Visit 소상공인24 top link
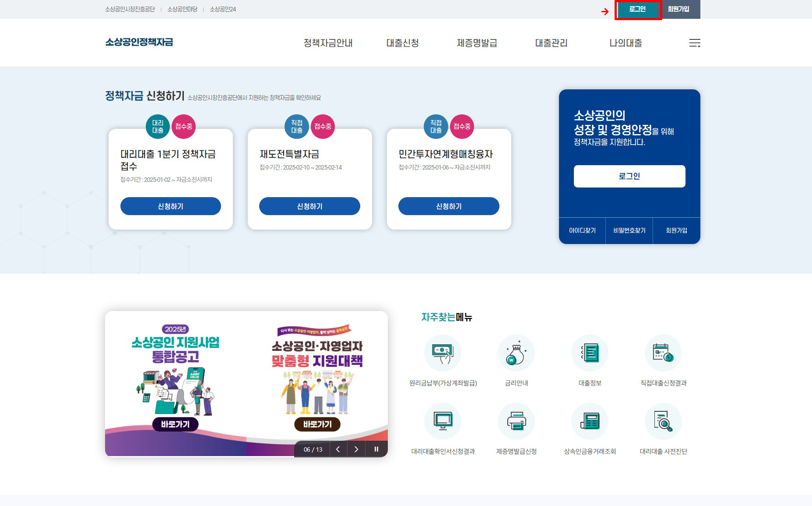Image resolution: width=812 pixels, height=506 pixels. coord(223,9)
